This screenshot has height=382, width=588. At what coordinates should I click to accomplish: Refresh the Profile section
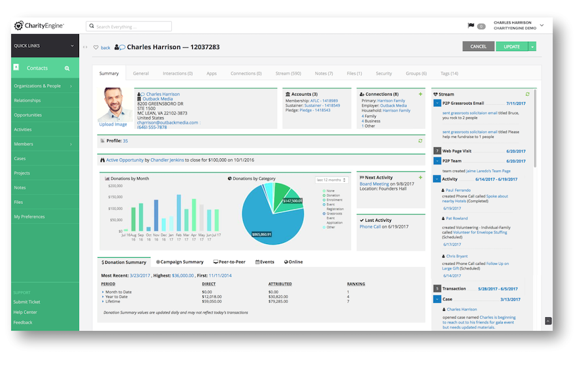(x=420, y=141)
